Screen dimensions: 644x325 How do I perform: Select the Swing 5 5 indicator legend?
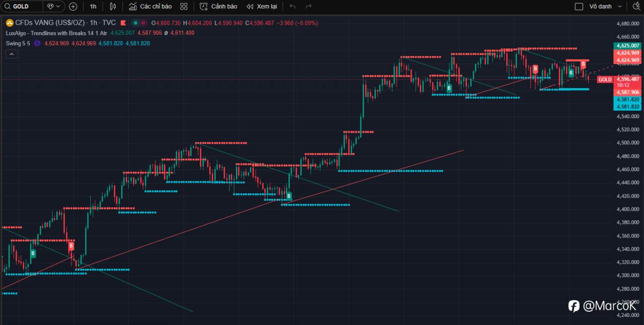(18, 43)
